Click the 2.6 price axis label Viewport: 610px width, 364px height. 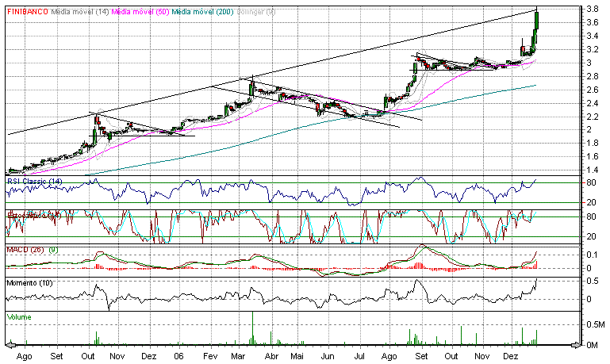coord(593,90)
